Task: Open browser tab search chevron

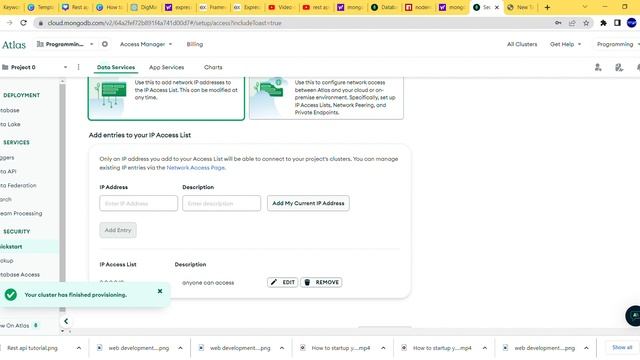Action: click(x=584, y=7)
